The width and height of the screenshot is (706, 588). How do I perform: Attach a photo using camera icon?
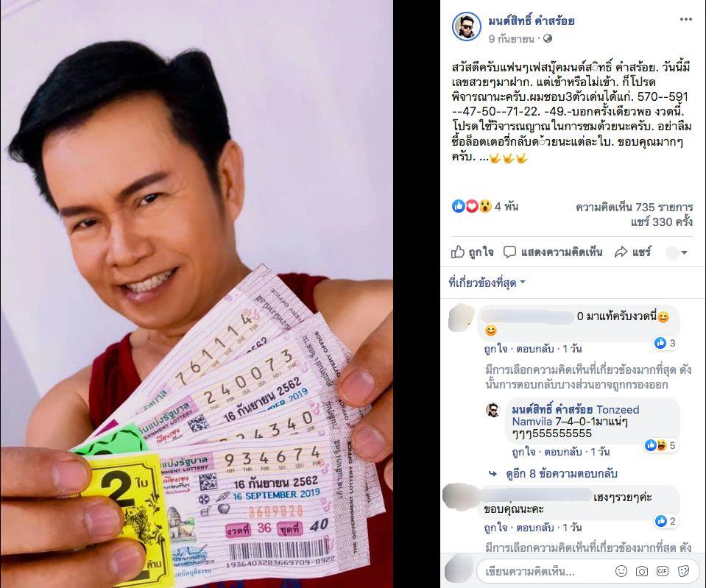(x=642, y=571)
